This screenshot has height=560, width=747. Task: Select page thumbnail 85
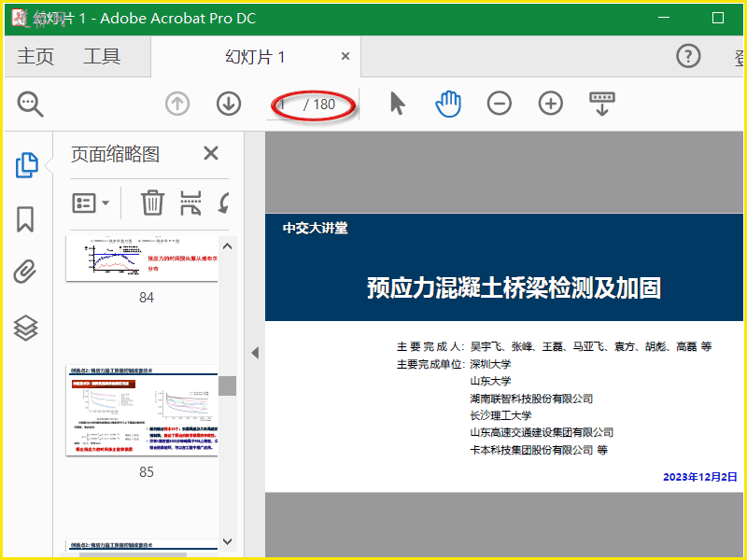click(142, 411)
